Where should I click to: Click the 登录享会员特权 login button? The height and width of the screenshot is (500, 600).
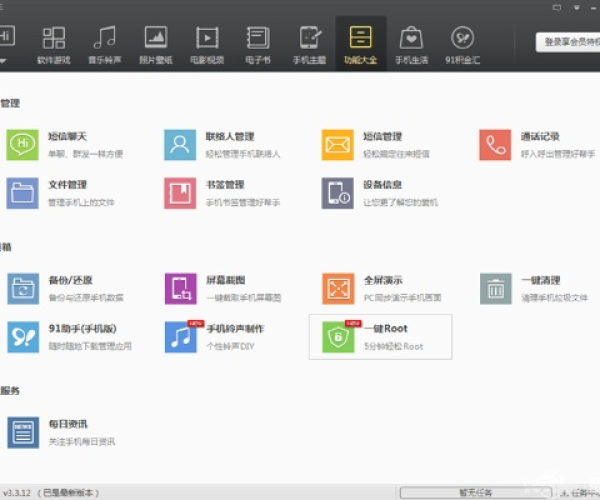(x=568, y=42)
